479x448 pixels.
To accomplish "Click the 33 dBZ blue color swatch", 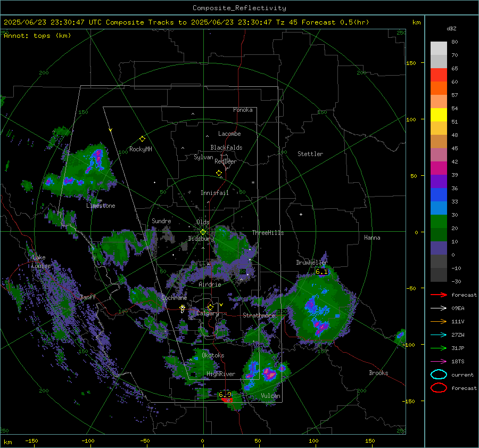I will [x=439, y=195].
